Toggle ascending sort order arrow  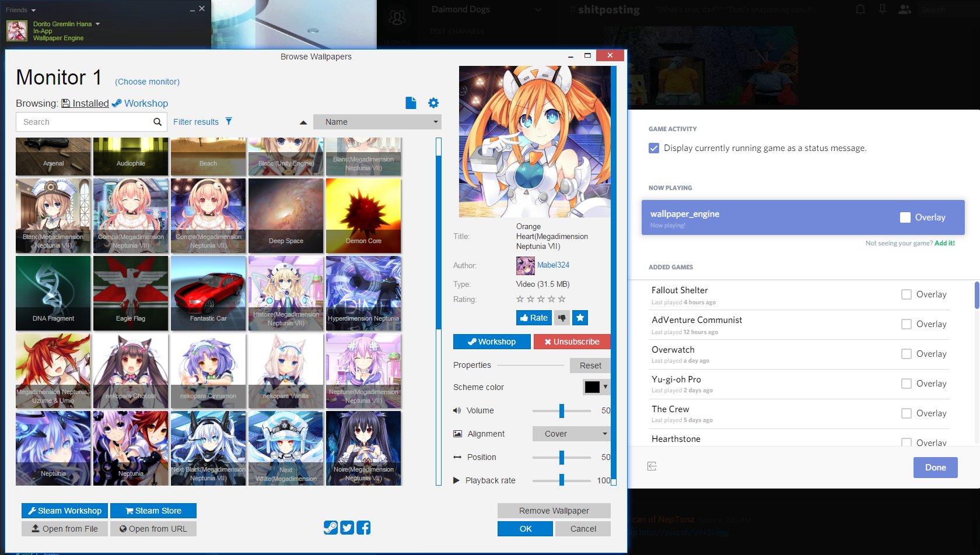click(303, 122)
